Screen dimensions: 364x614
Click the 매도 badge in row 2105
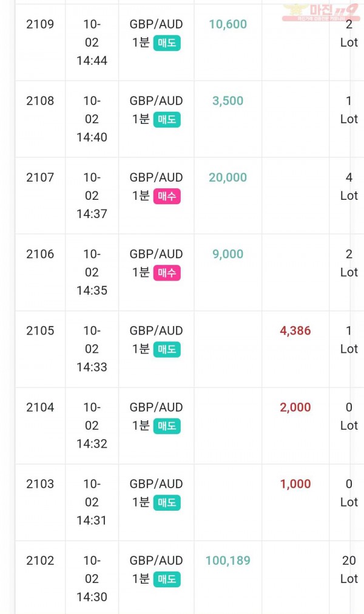pyautogui.click(x=167, y=350)
